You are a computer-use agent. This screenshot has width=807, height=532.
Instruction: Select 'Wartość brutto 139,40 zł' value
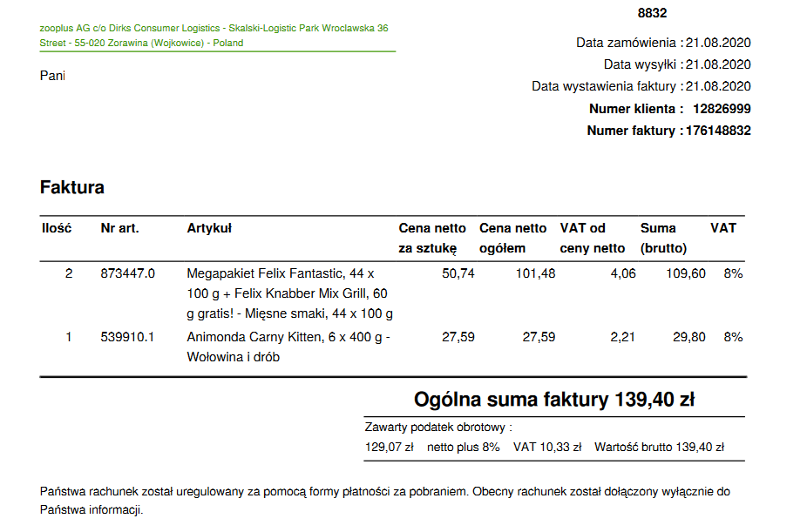point(660,448)
